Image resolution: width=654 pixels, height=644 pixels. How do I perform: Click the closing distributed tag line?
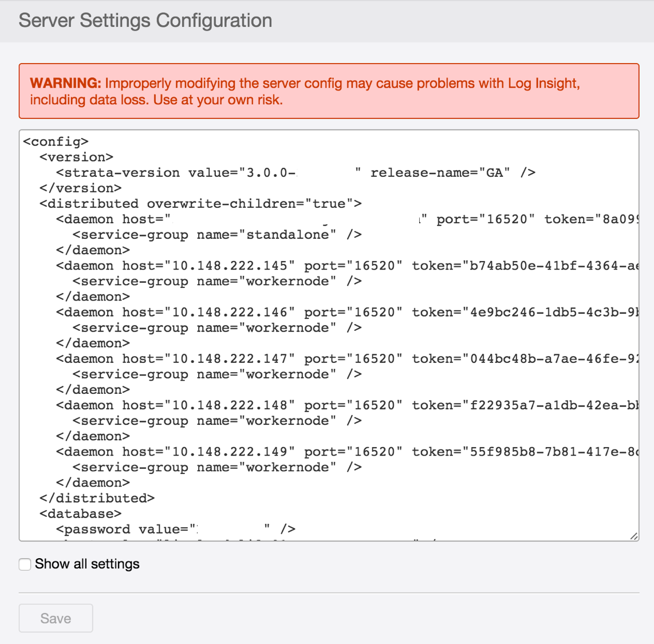pos(97,498)
